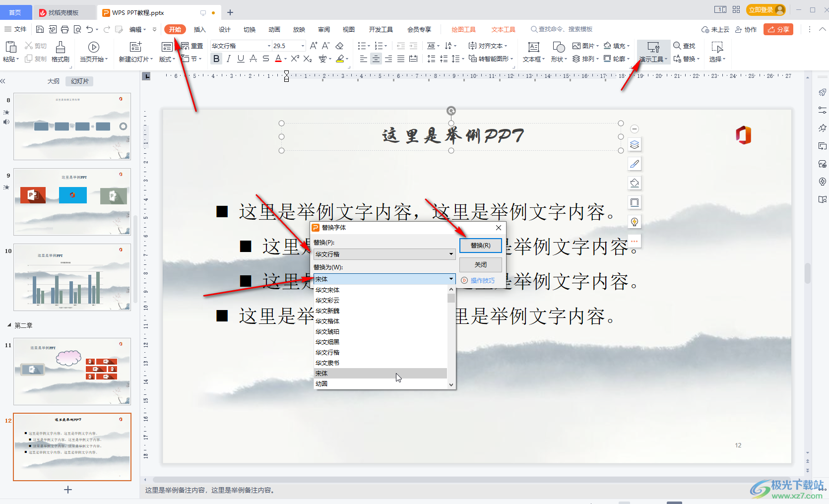Click the save document icon

[x=40, y=30]
